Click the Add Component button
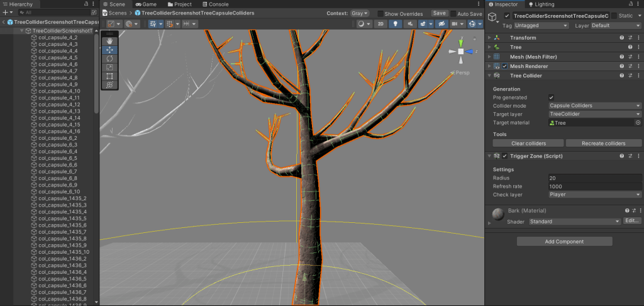The height and width of the screenshot is (306, 644). 564,241
